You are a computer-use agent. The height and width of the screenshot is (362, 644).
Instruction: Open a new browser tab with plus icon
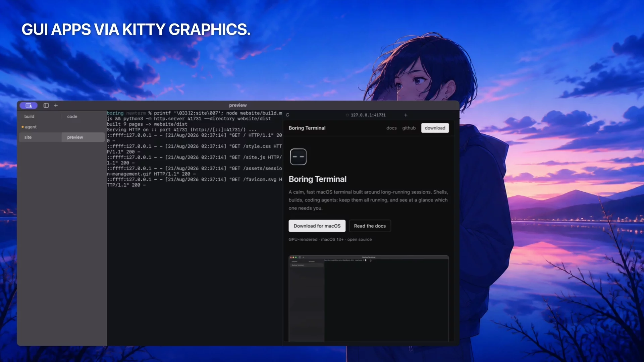click(x=406, y=115)
